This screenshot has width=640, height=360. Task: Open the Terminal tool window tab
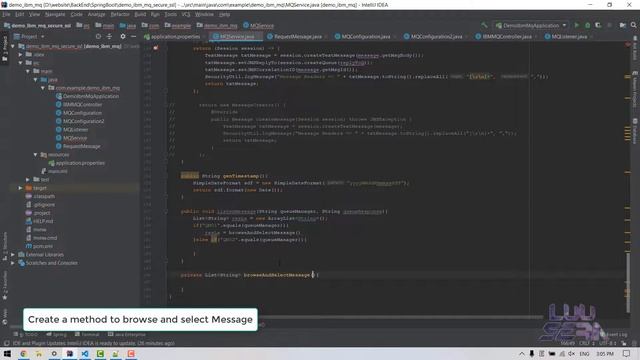point(87,334)
